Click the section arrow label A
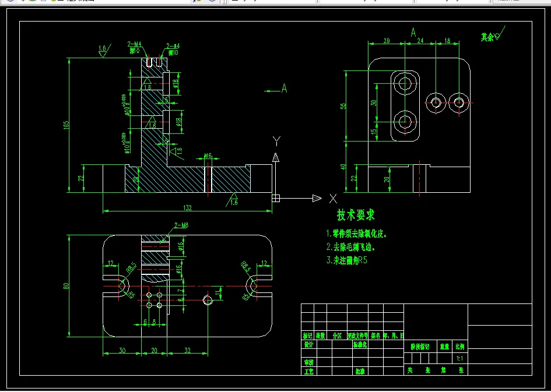 (x=284, y=88)
